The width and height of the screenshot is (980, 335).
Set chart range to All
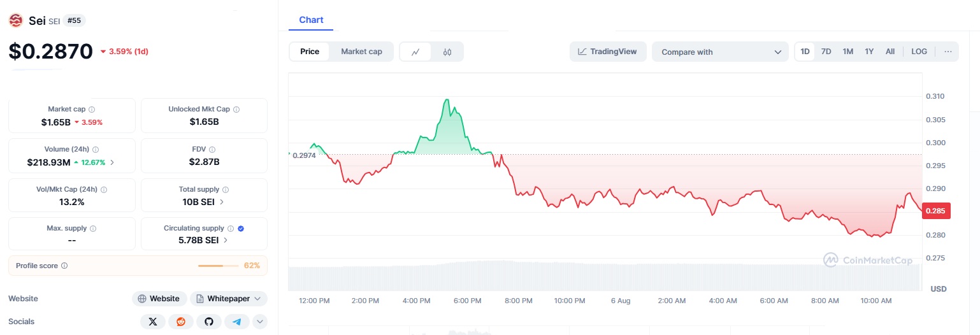pos(890,52)
